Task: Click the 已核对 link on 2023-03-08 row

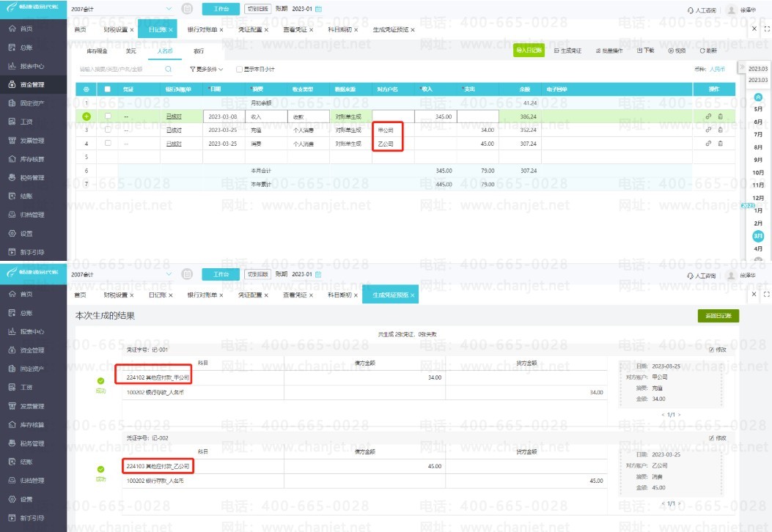Action: (174, 117)
